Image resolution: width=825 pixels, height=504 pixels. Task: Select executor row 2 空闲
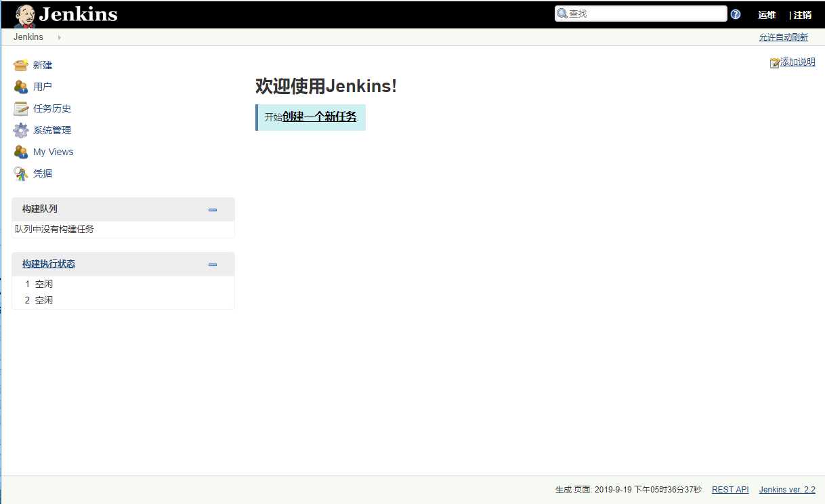click(x=123, y=301)
